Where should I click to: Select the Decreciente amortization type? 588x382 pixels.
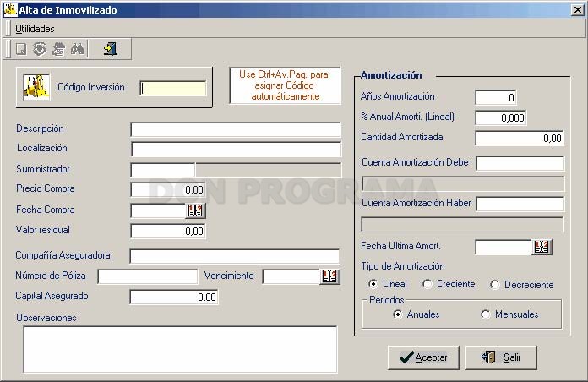[x=494, y=285]
